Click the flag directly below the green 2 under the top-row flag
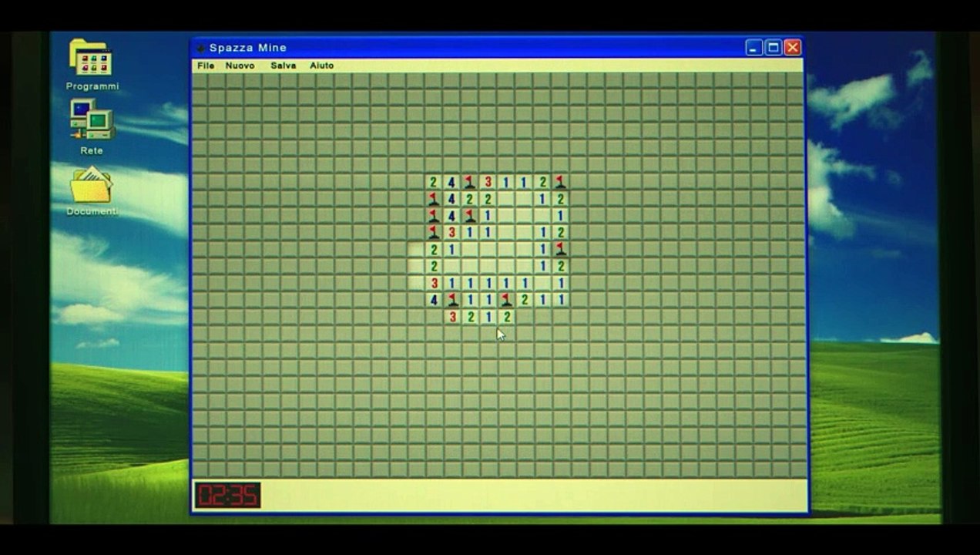Viewport: 980px width, 555px height. tap(469, 216)
